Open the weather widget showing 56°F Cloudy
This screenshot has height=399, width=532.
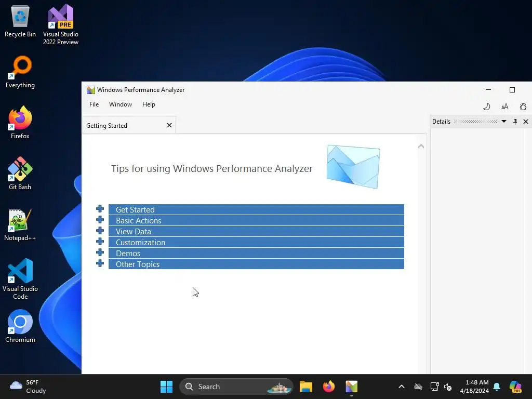(28, 387)
